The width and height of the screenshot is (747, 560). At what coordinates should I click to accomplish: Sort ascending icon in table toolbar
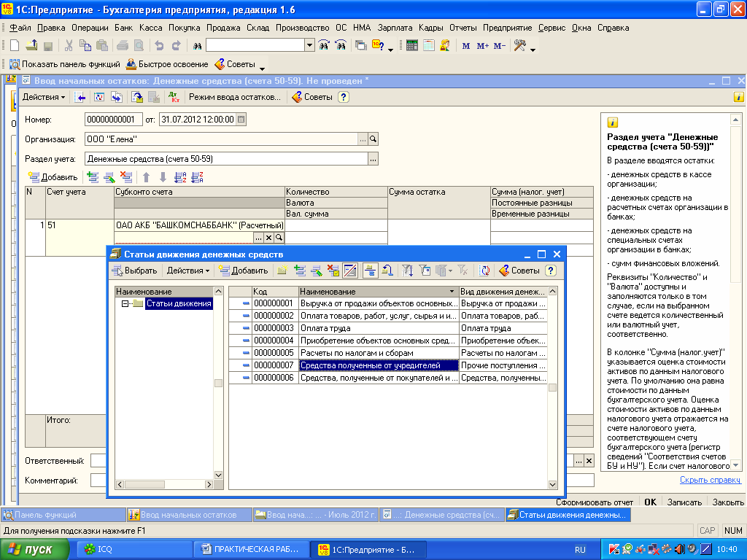180,177
